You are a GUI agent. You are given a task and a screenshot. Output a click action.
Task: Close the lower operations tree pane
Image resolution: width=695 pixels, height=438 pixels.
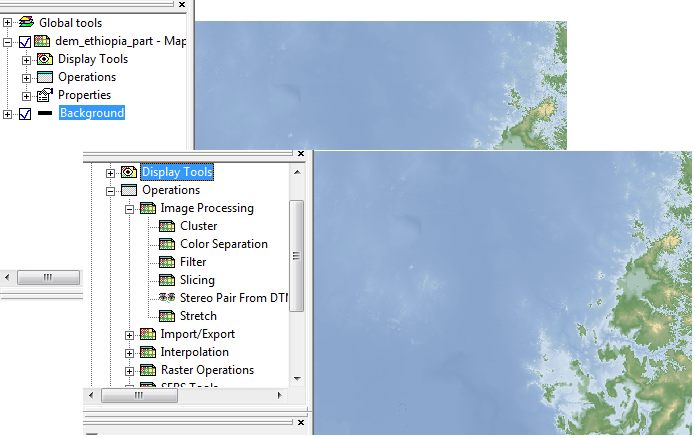click(301, 153)
